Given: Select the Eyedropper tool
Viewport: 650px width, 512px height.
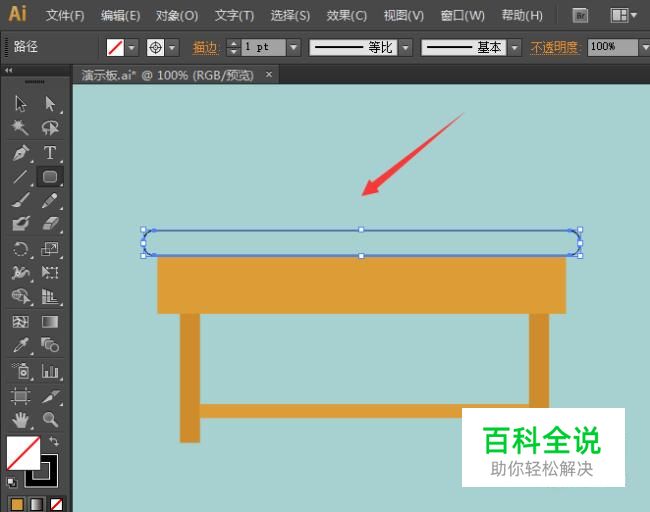Looking at the screenshot, I should click(20, 345).
